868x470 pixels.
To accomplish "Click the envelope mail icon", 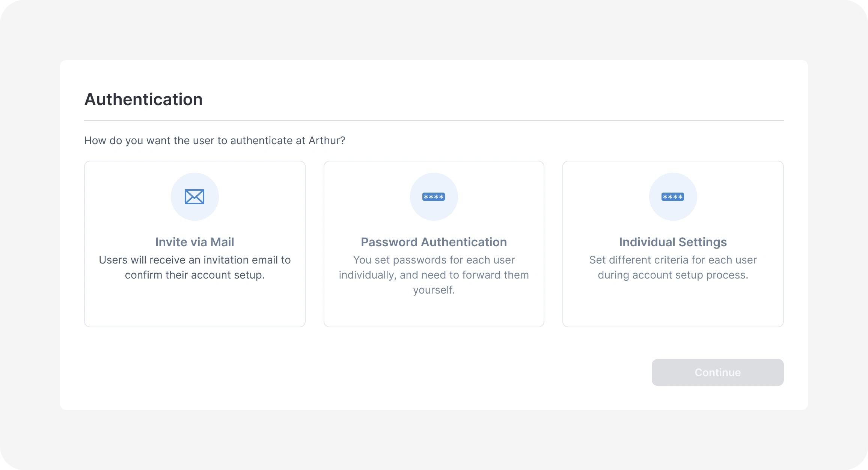I will 194,197.
